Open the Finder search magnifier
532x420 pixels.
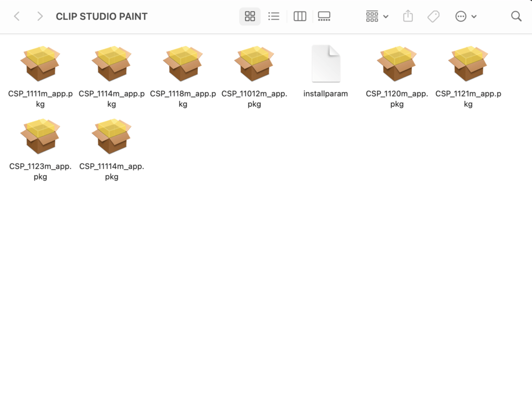click(x=516, y=16)
